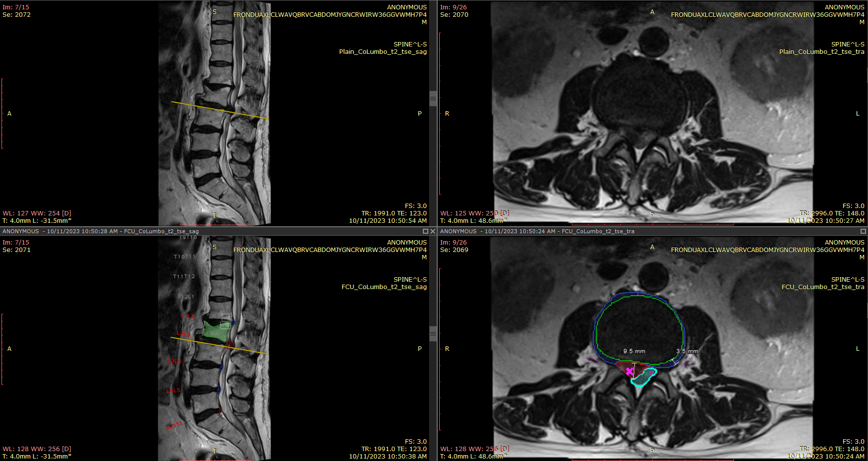Click the 'Se: 2069' series text
This screenshot has width=868, height=461.
click(454, 250)
